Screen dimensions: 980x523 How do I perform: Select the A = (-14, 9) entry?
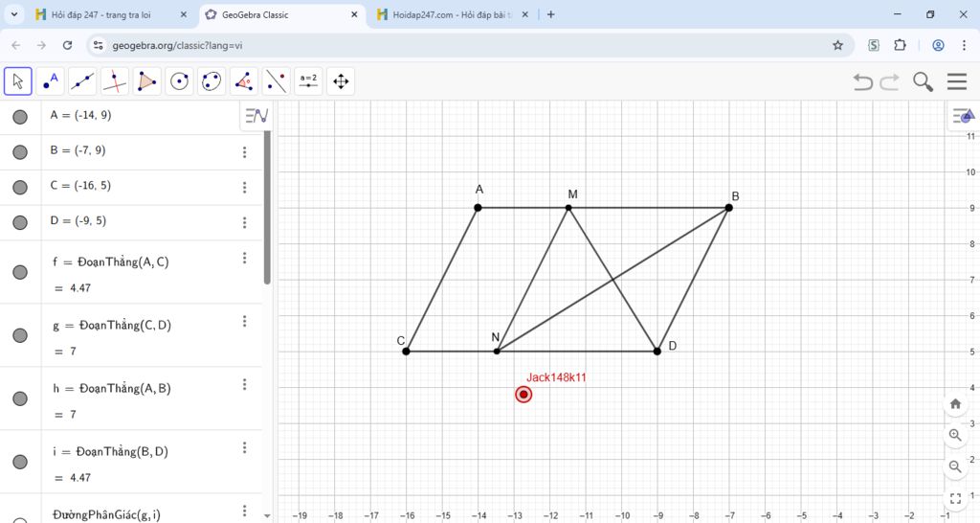(80, 115)
